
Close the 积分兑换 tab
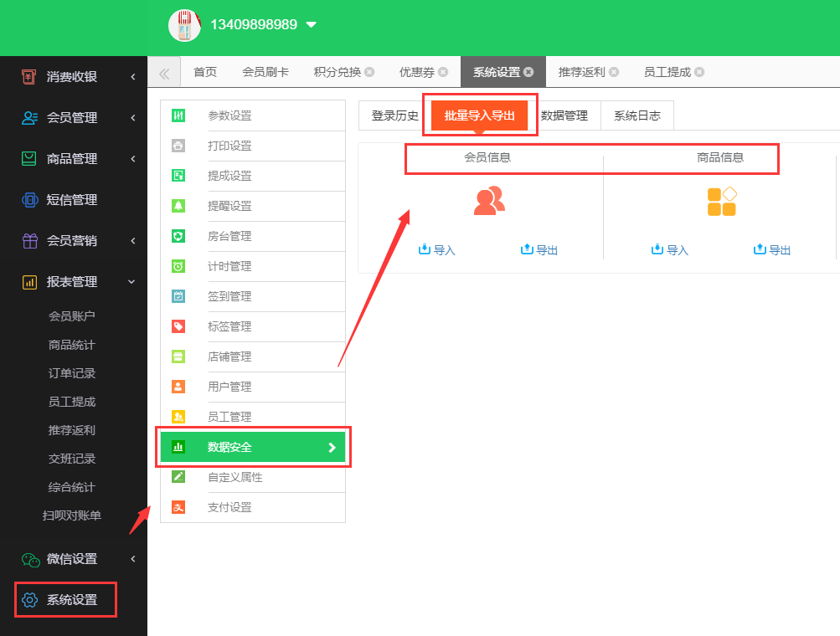tap(369, 72)
